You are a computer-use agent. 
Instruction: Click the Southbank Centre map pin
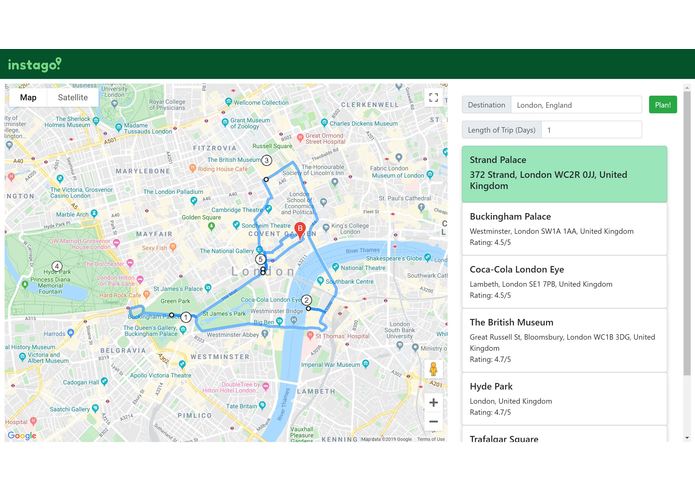(x=320, y=281)
